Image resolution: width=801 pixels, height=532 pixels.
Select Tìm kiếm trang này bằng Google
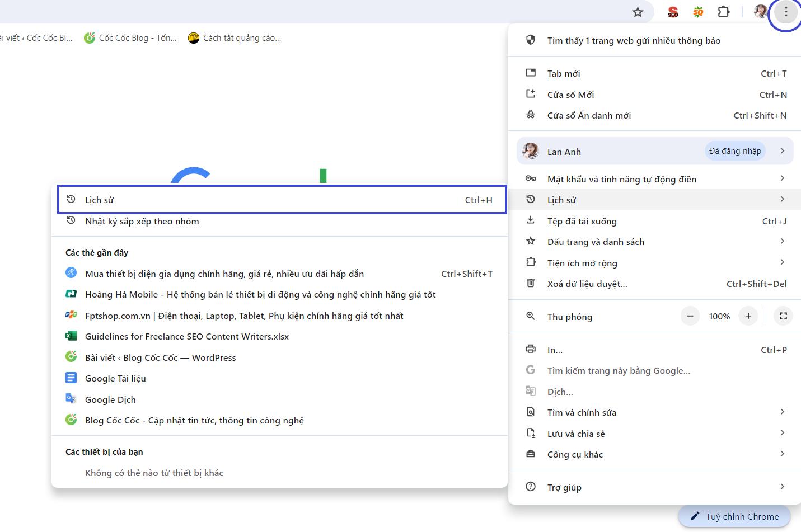coord(655,370)
